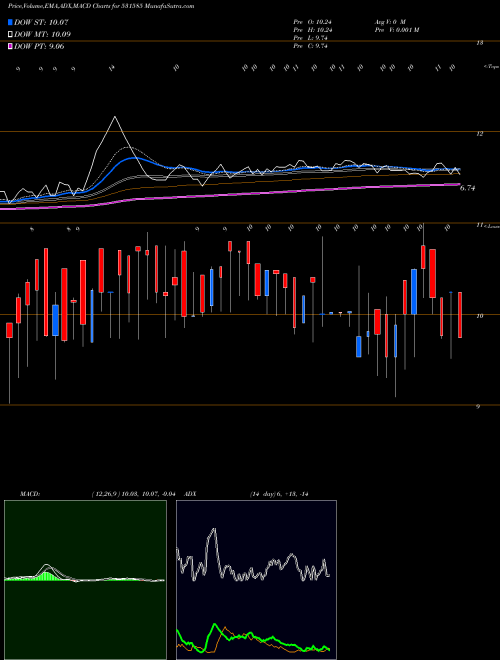
Task: Click the 9 price axis label
Action: pos(478,407)
